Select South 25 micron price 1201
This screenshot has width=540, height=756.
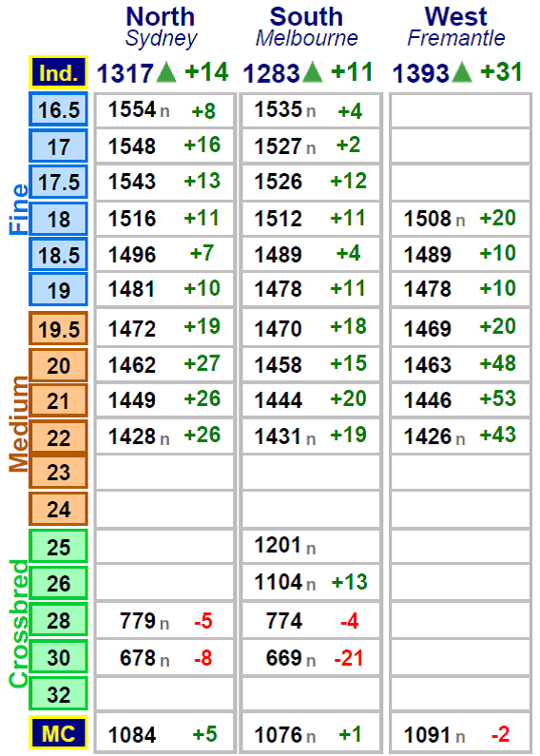point(279,545)
